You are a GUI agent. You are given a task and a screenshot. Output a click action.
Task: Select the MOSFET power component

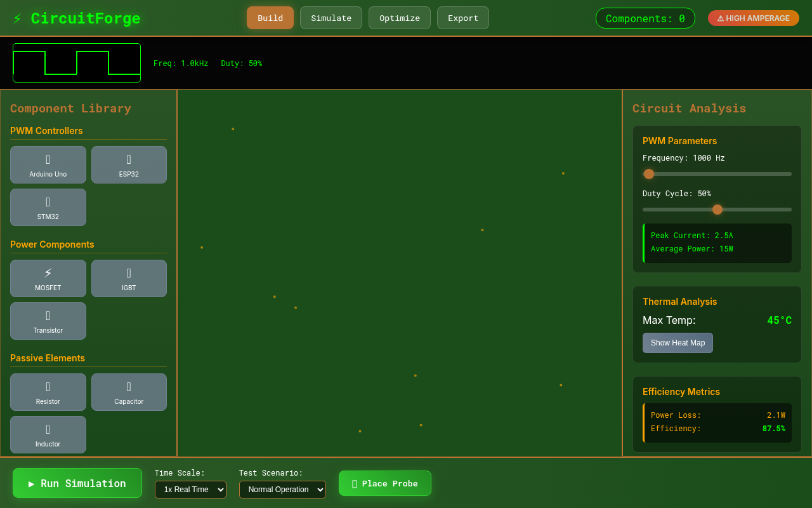point(48,278)
